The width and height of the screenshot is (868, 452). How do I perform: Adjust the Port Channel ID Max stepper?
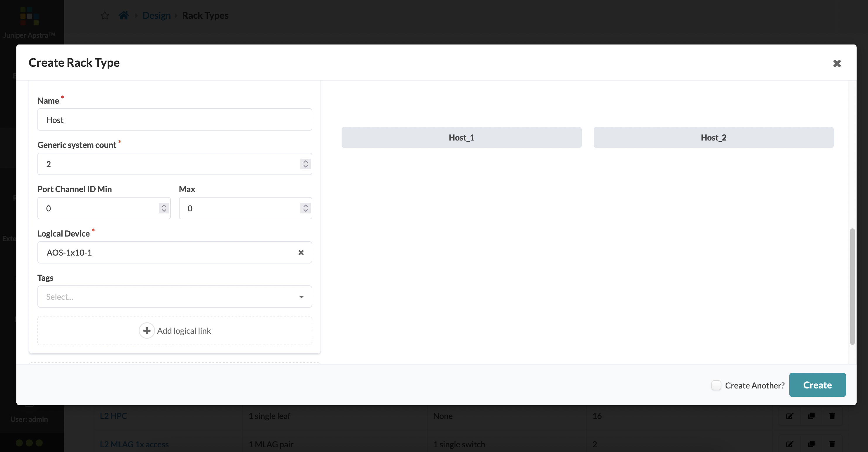click(x=305, y=208)
